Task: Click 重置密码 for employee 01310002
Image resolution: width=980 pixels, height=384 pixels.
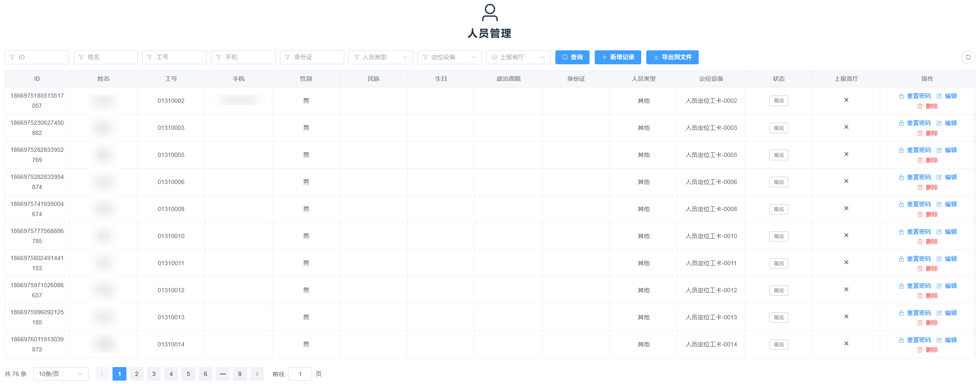Action: (x=915, y=96)
